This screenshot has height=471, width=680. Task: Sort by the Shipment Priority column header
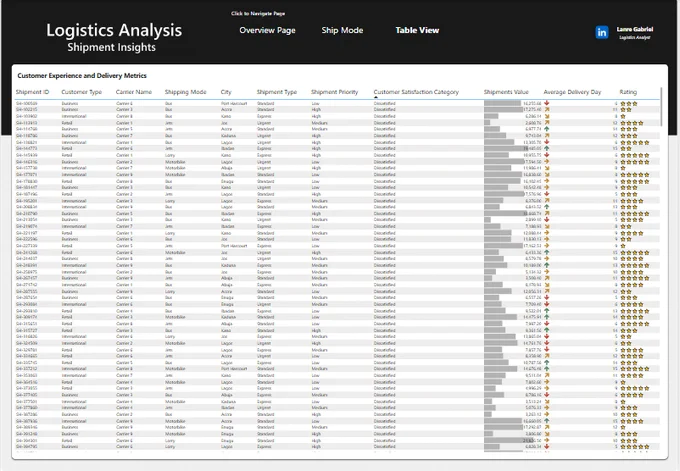[x=334, y=92]
